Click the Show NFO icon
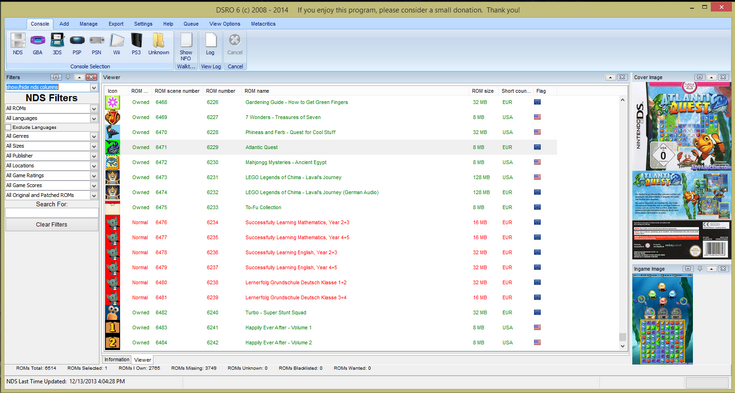The width and height of the screenshot is (735, 393). (186, 41)
